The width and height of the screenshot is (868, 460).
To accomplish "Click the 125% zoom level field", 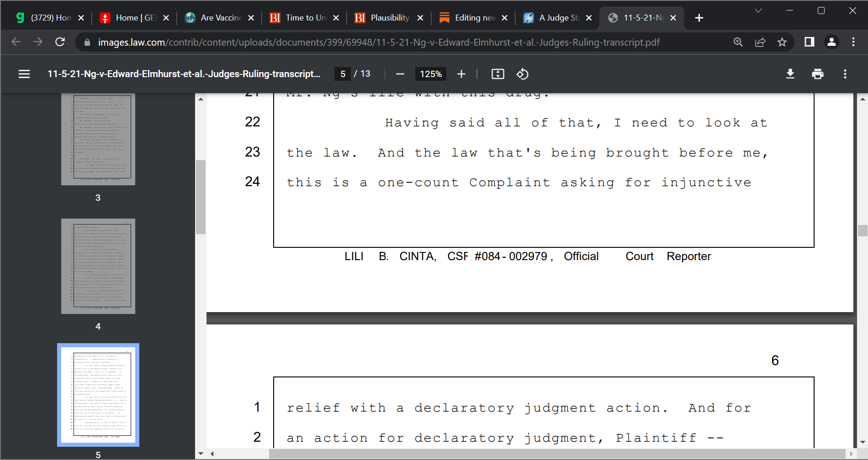I will (x=431, y=74).
